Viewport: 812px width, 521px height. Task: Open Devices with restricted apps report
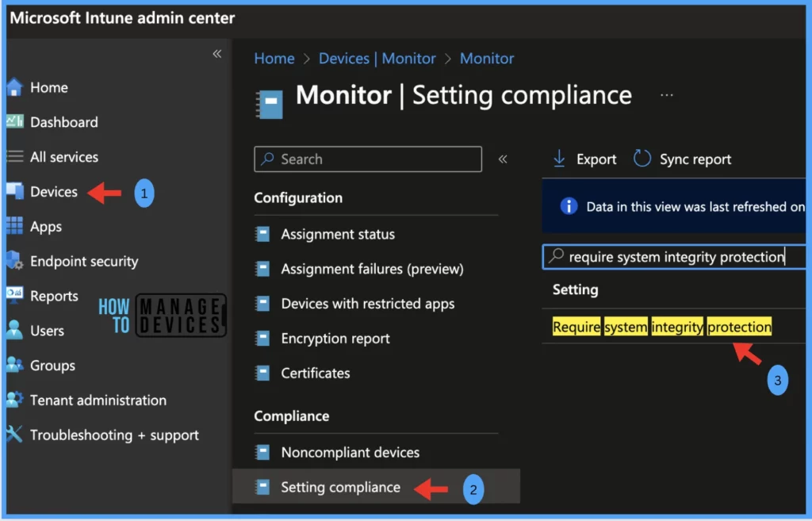click(x=368, y=304)
